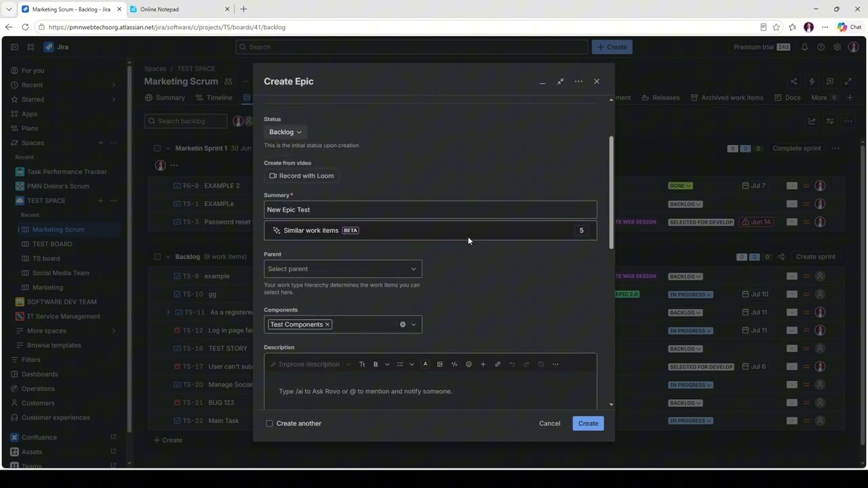
Task: Bookmark this page with star icon
Action: (x=776, y=27)
